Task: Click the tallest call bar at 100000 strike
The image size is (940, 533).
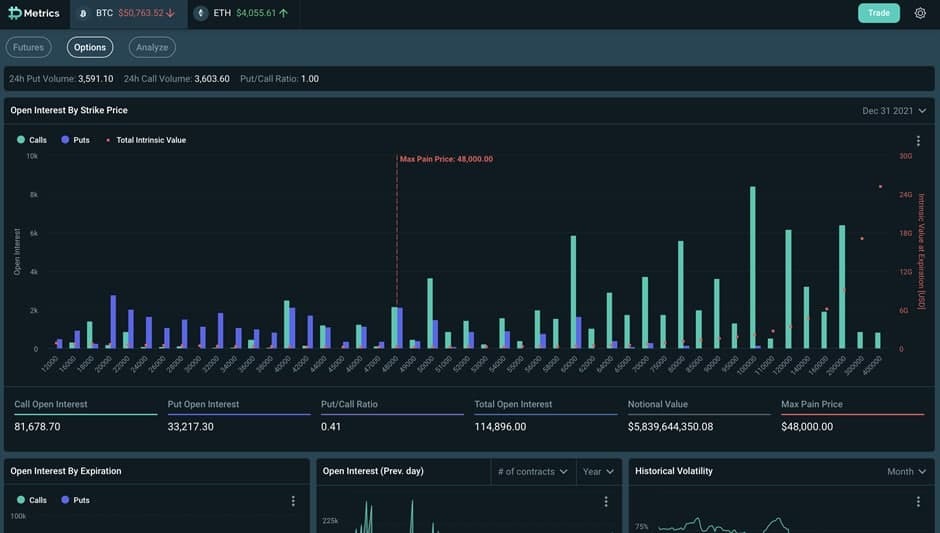Action: pyautogui.click(x=753, y=267)
